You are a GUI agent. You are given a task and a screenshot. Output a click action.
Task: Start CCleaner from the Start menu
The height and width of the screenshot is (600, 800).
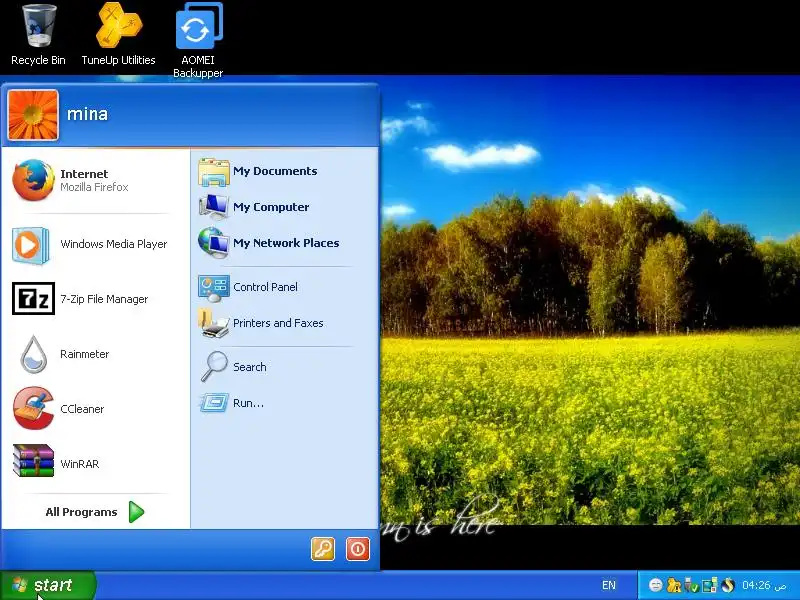click(95, 409)
